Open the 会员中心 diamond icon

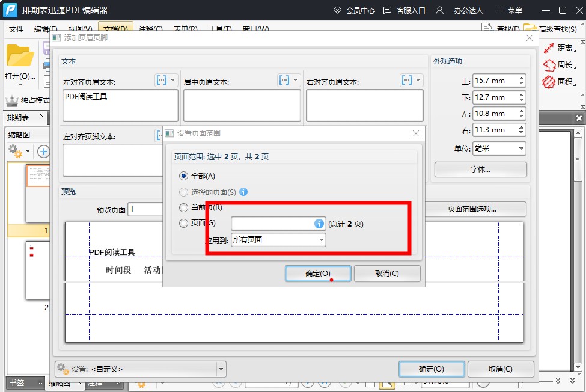point(337,10)
